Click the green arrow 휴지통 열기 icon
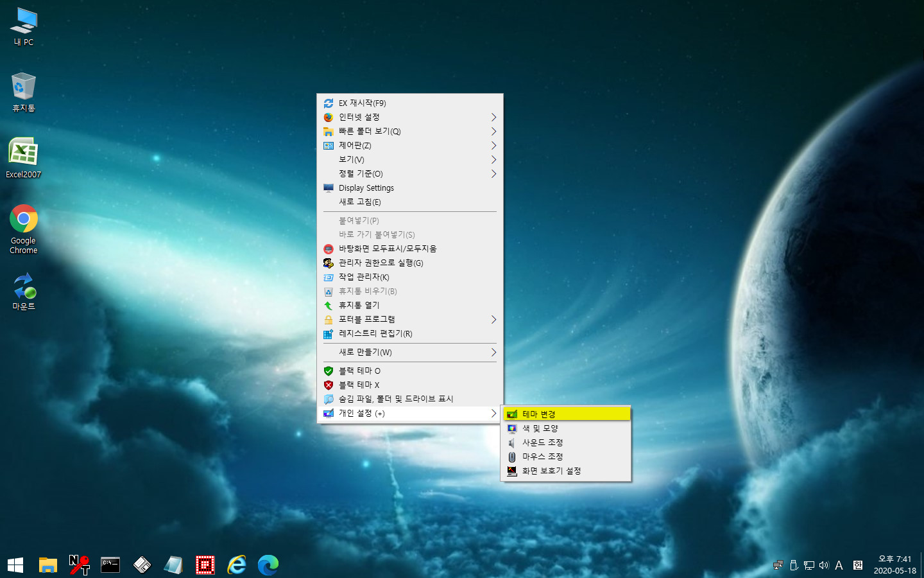The width and height of the screenshot is (924, 578). click(x=329, y=306)
